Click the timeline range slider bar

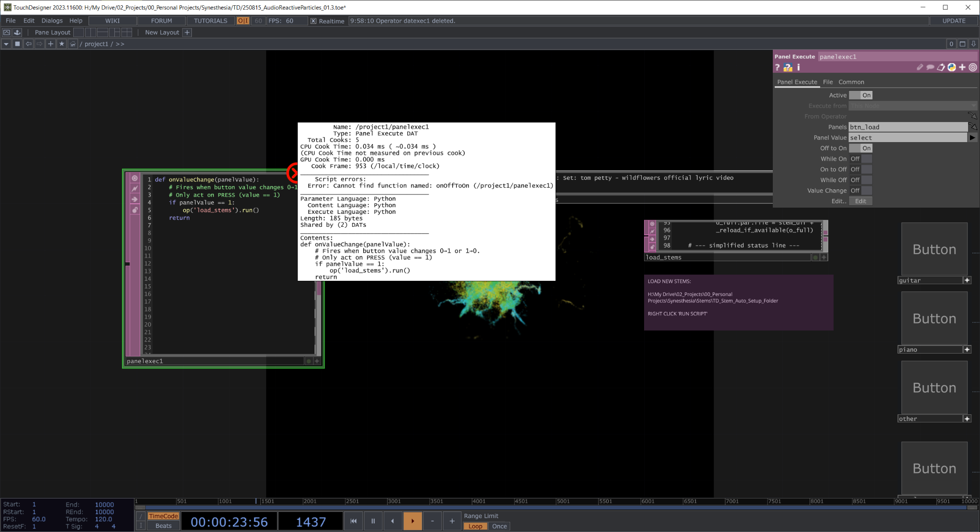point(555,508)
